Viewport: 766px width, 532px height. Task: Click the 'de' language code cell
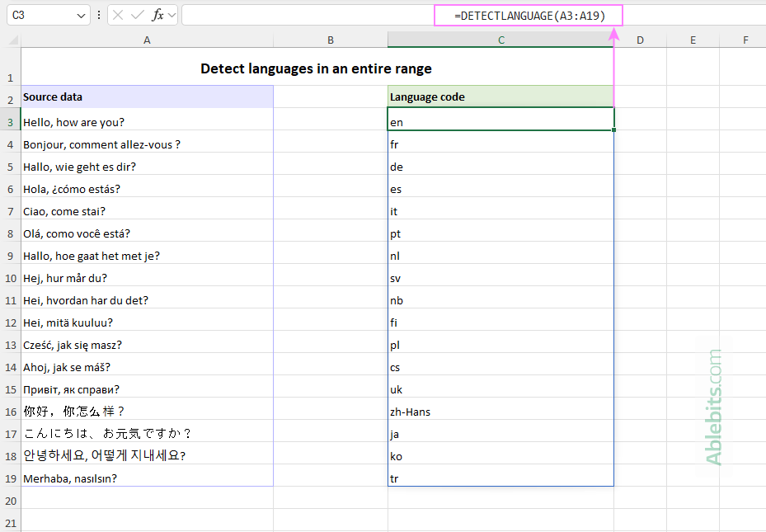500,163
